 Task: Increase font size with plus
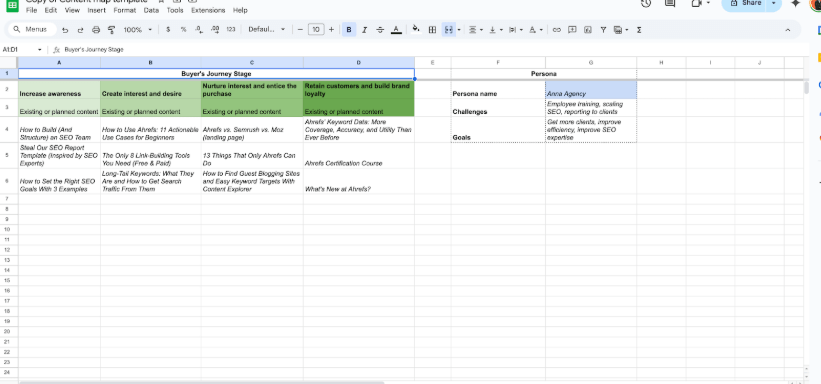pos(331,30)
